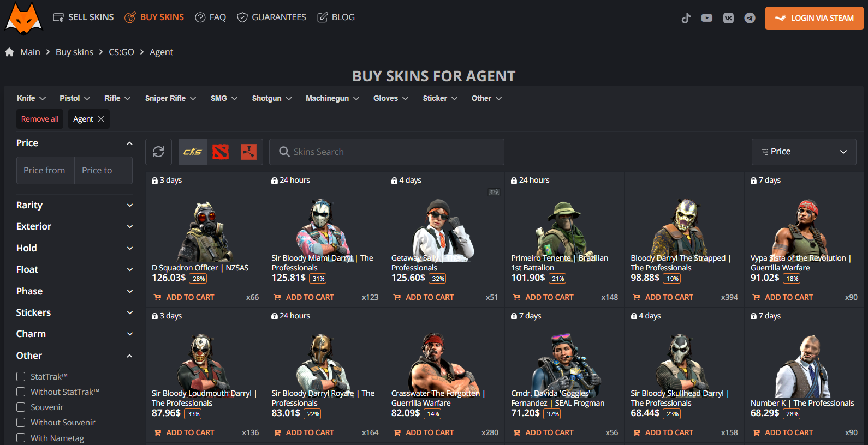Click lock icon on Cmdr. Davida card

tap(514, 316)
